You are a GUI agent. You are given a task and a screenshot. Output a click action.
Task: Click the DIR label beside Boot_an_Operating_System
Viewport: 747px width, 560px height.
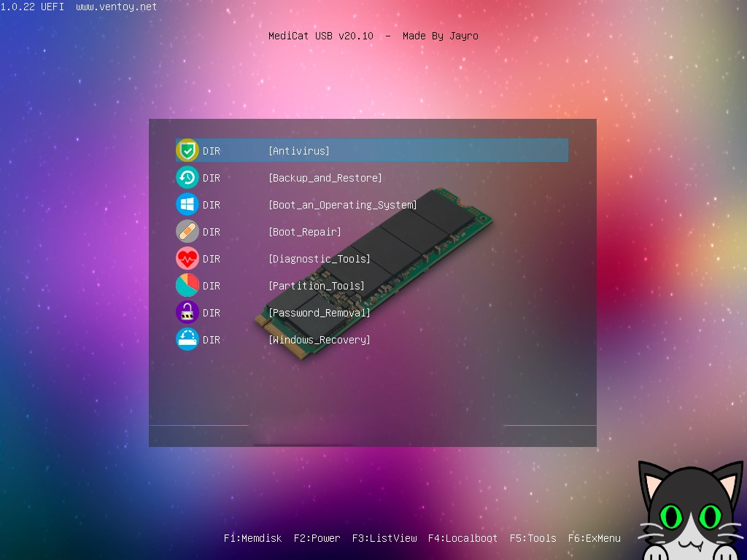point(212,205)
